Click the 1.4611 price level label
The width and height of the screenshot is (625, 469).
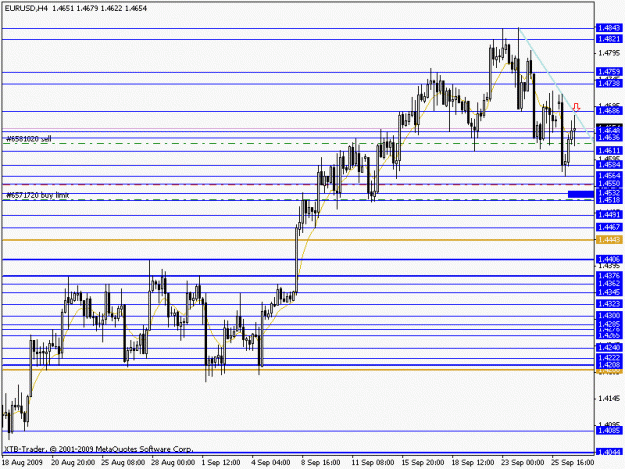pos(609,151)
